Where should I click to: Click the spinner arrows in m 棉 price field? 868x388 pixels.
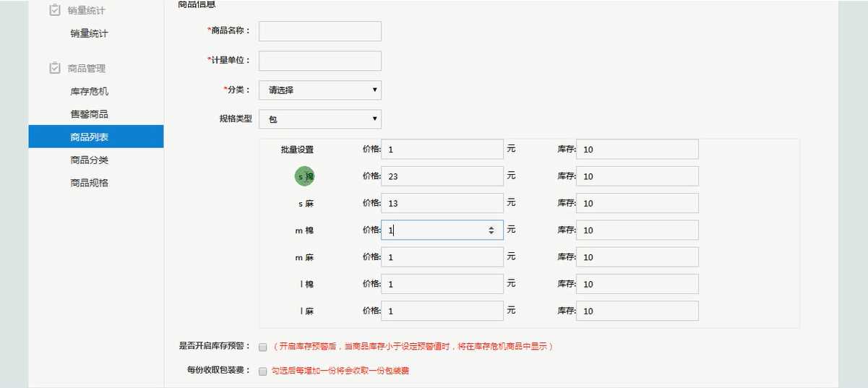pos(491,230)
